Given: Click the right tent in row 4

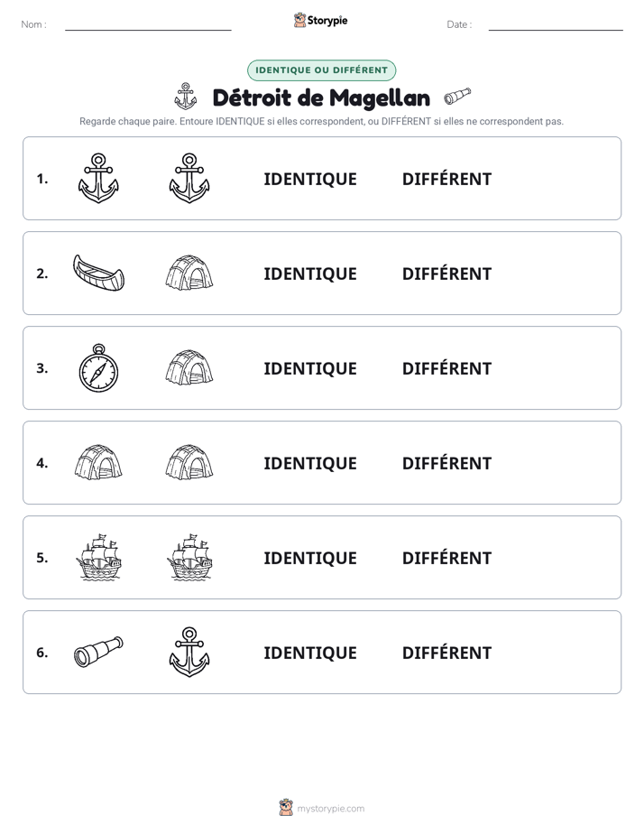Looking at the screenshot, I should click(189, 462).
